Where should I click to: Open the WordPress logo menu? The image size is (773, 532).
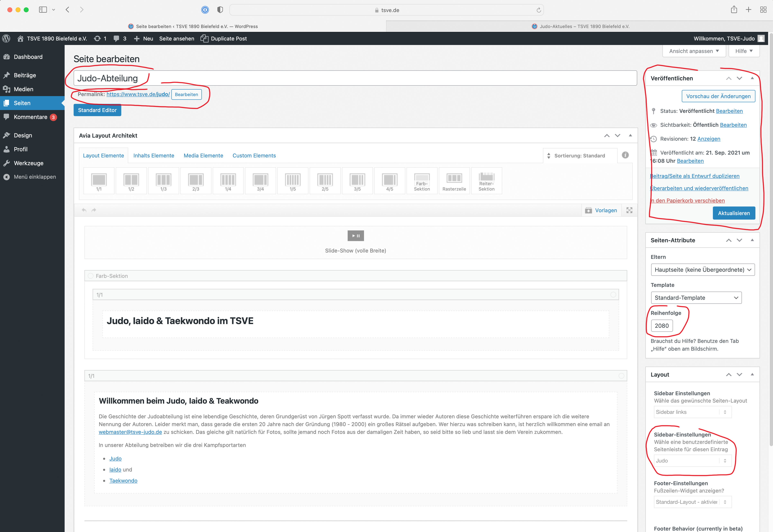[6, 38]
